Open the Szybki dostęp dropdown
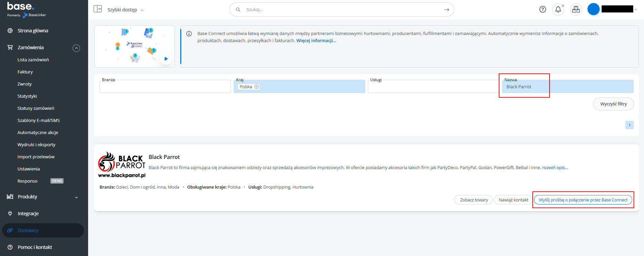Image resolution: width=644 pixels, height=256 pixels. [125, 10]
